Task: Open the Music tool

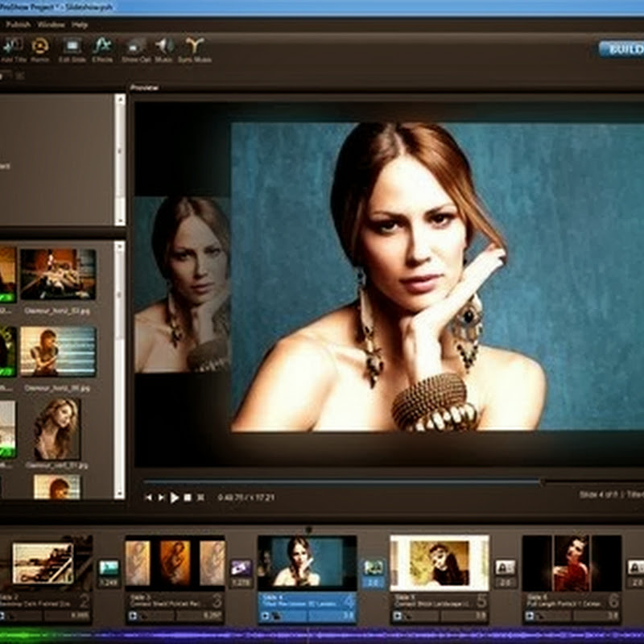Action: [x=164, y=47]
